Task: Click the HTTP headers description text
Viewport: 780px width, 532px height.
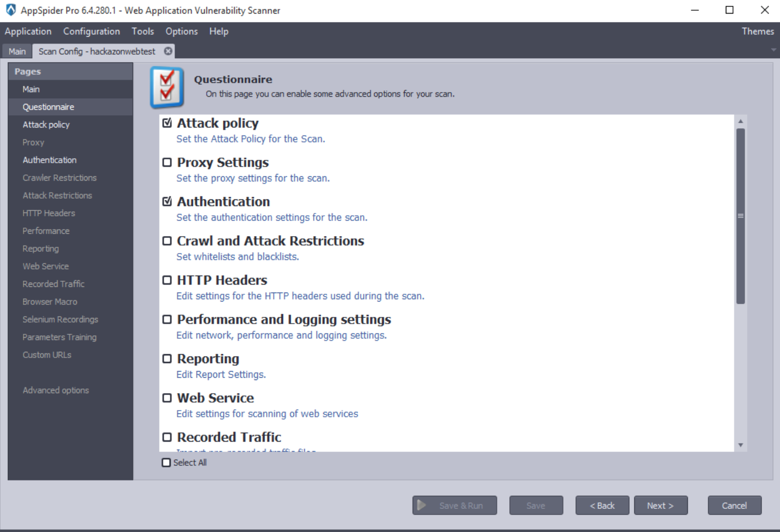Action: point(300,296)
